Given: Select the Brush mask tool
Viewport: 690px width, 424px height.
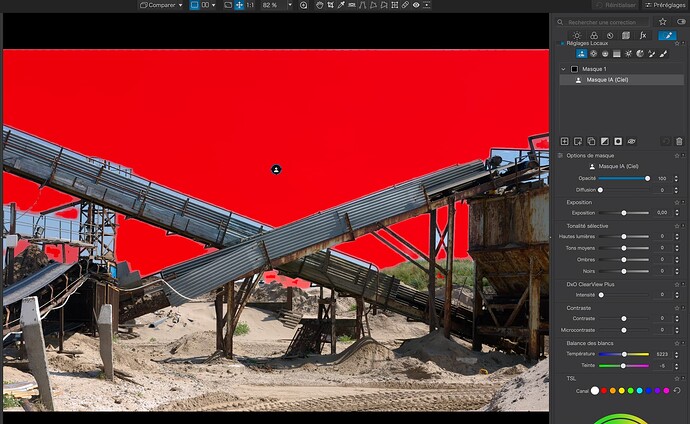Looking at the screenshot, I should pos(663,54).
